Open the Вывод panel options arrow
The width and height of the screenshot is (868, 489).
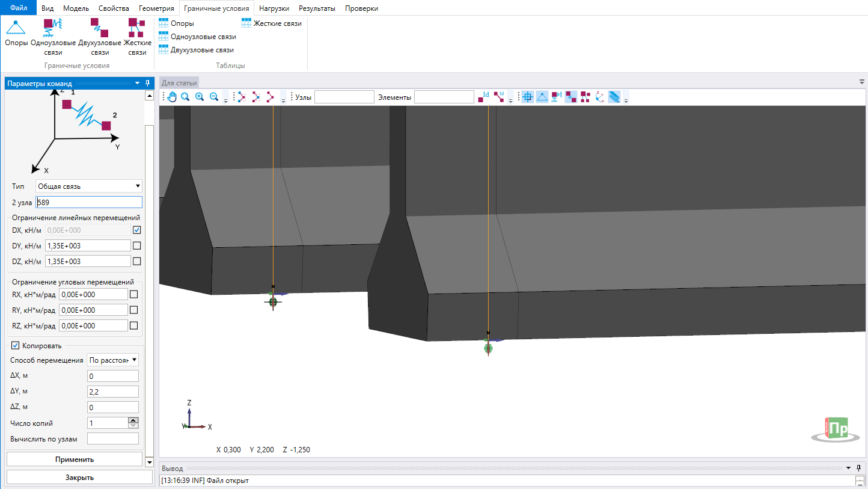click(849, 467)
